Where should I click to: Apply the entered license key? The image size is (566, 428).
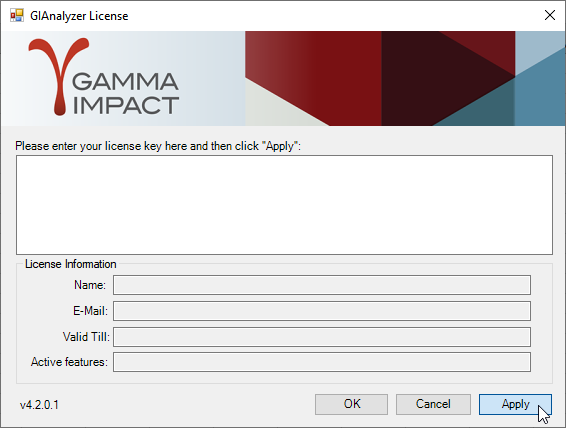[515, 404]
